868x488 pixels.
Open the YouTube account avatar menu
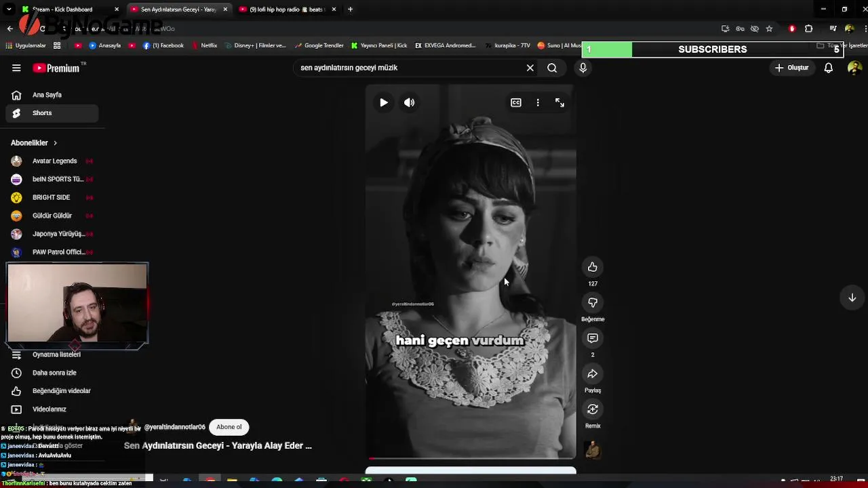click(854, 68)
